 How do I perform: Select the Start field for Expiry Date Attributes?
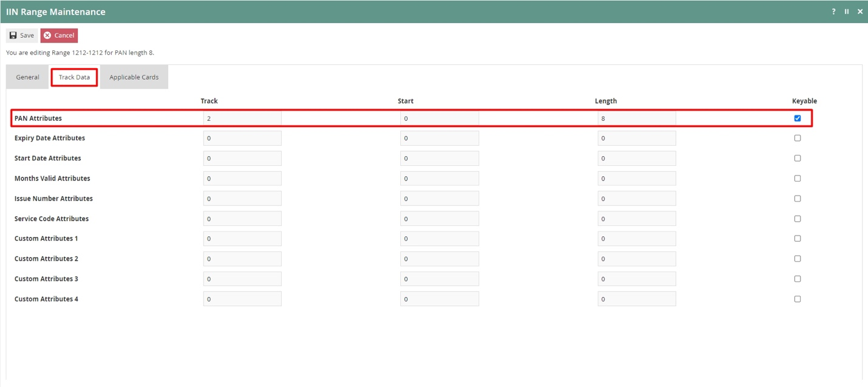pos(439,138)
